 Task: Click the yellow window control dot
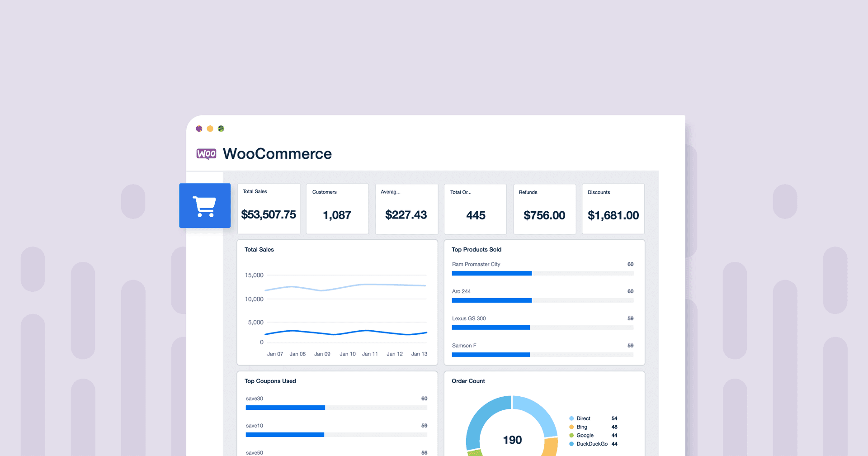point(210,128)
